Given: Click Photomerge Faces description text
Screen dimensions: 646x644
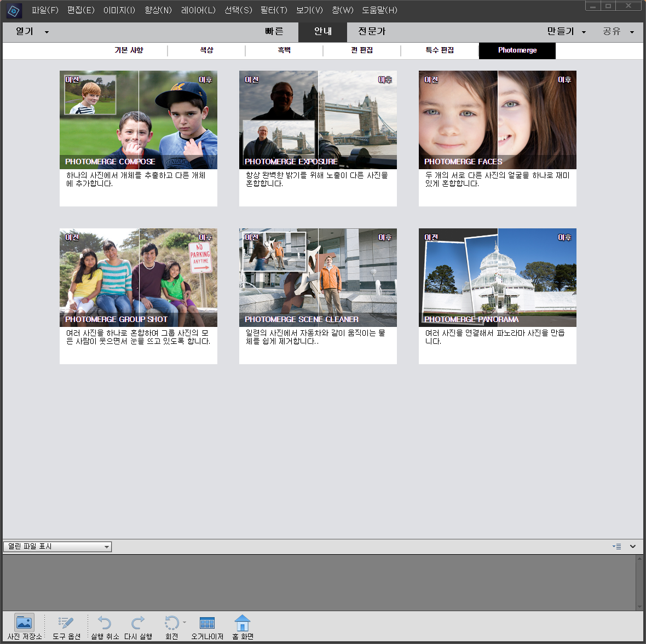Looking at the screenshot, I should [497, 180].
